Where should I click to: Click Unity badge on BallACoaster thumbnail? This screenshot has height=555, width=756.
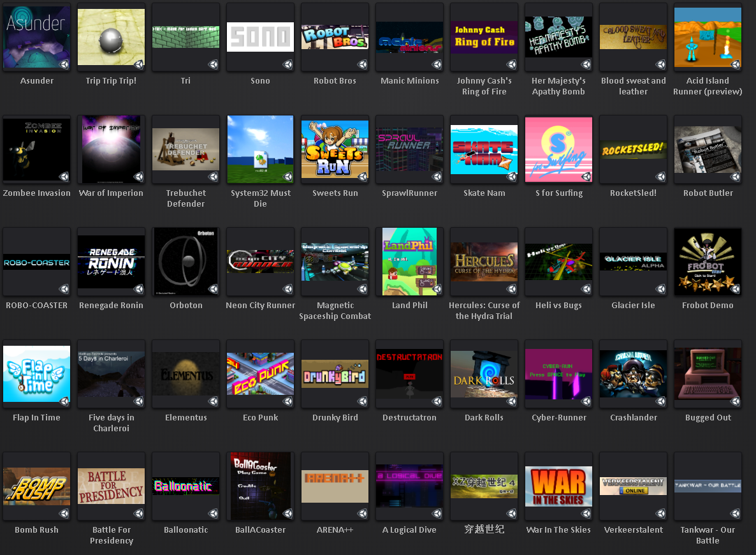click(287, 514)
